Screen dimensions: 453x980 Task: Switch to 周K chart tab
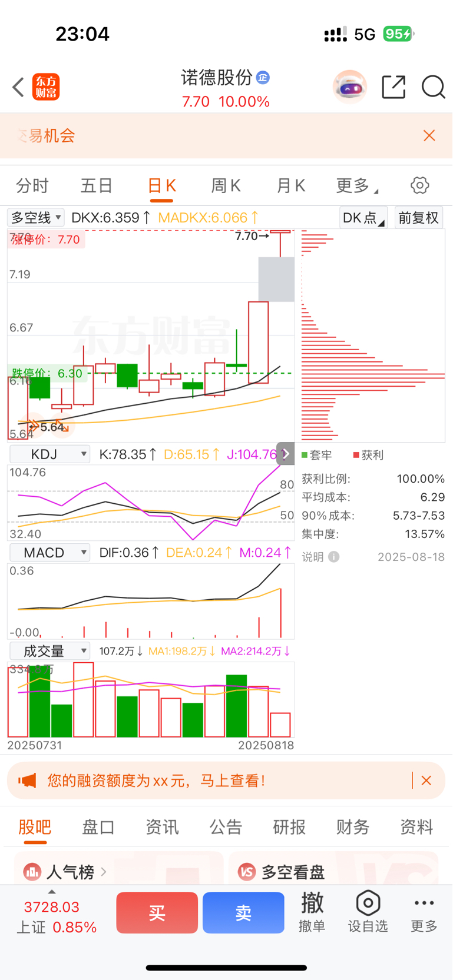click(226, 186)
